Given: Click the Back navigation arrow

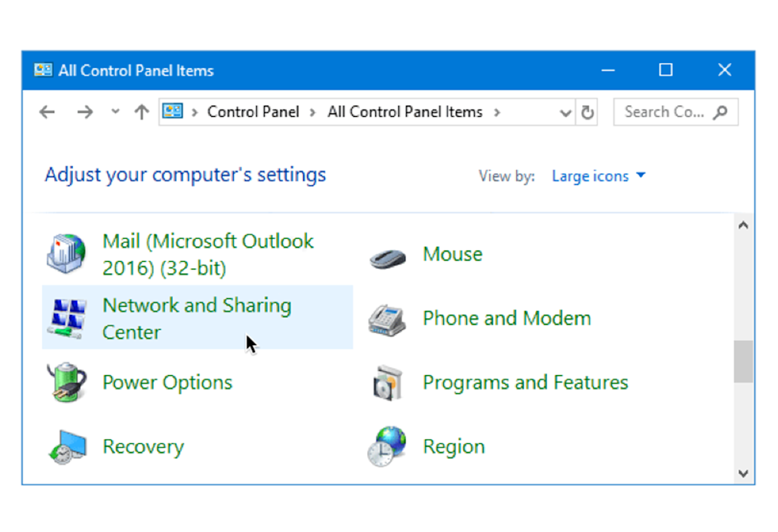Looking at the screenshot, I should tap(47, 112).
